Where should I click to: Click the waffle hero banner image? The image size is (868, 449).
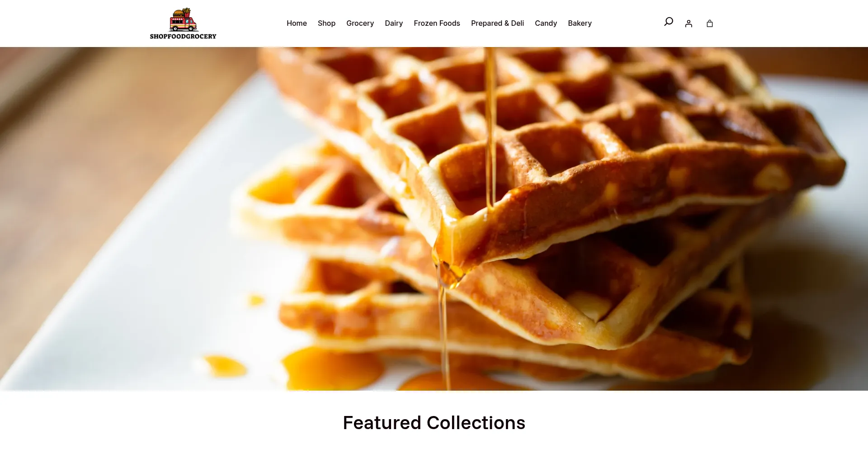434,219
